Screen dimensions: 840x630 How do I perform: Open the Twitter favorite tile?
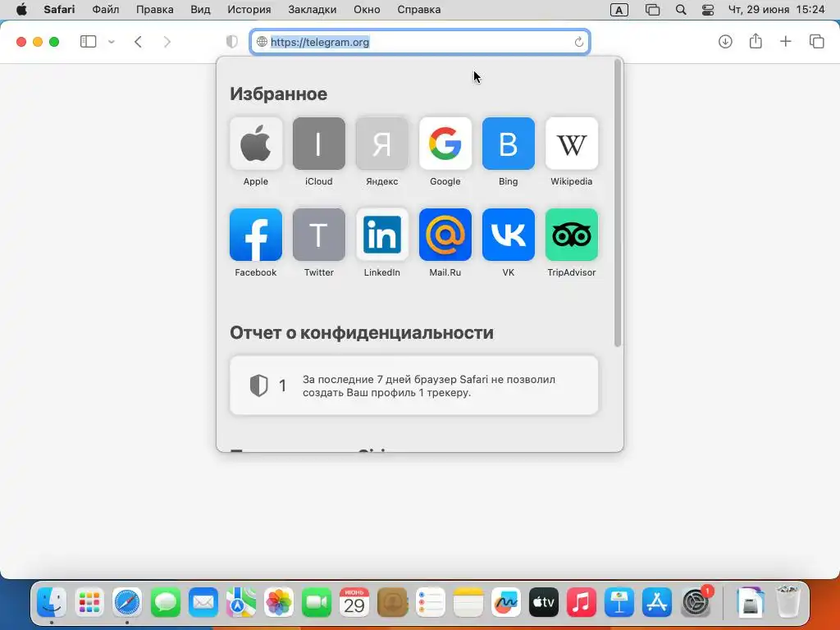(x=319, y=235)
